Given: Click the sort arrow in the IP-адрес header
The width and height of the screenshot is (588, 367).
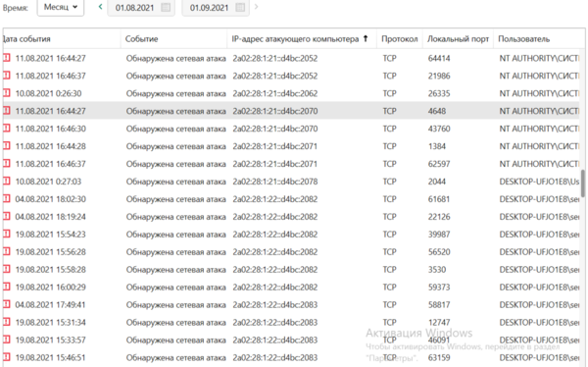Looking at the screenshot, I should click(x=366, y=38).
